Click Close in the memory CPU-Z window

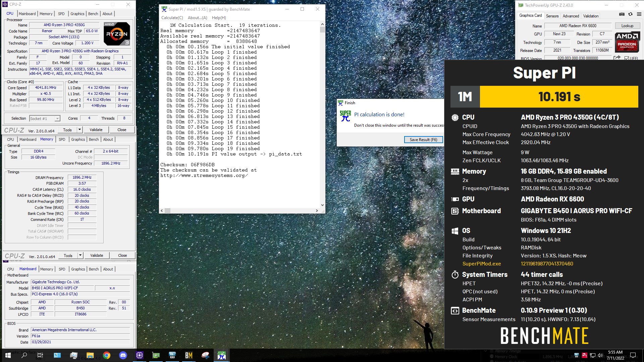point(122,255)
